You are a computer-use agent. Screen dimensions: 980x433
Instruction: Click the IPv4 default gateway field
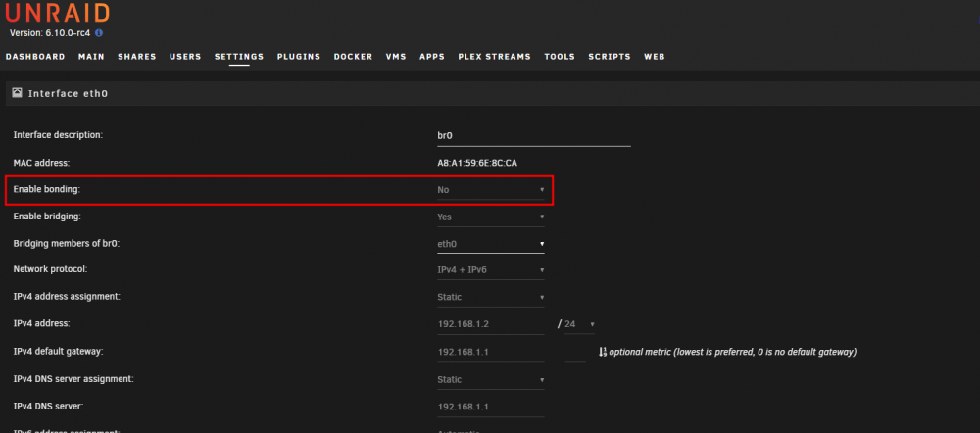click(x=491, y=352)
